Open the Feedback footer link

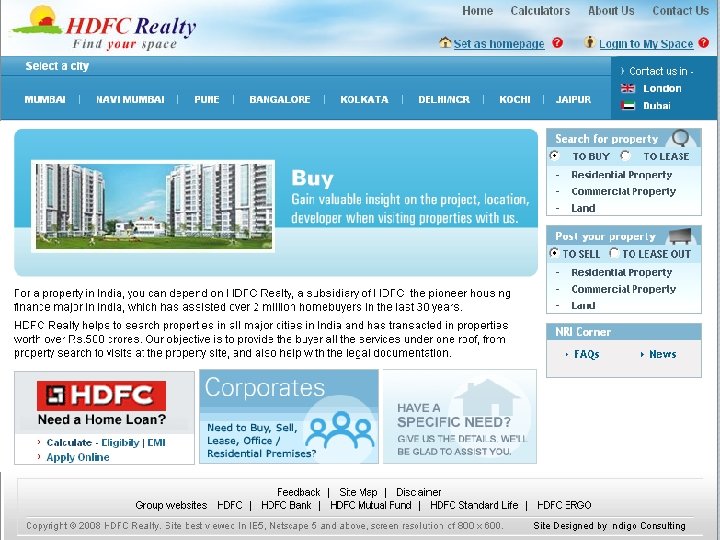[x=298, y=492]
